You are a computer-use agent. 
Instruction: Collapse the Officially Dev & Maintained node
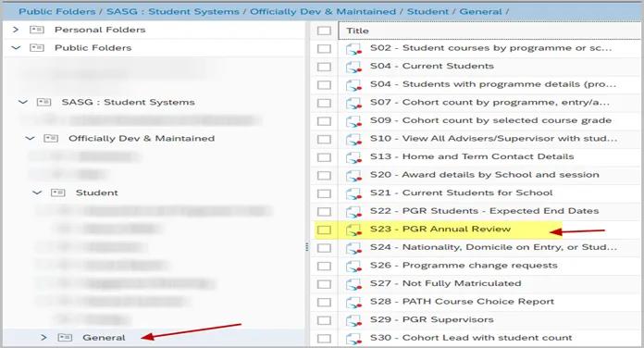pos(30,138)
